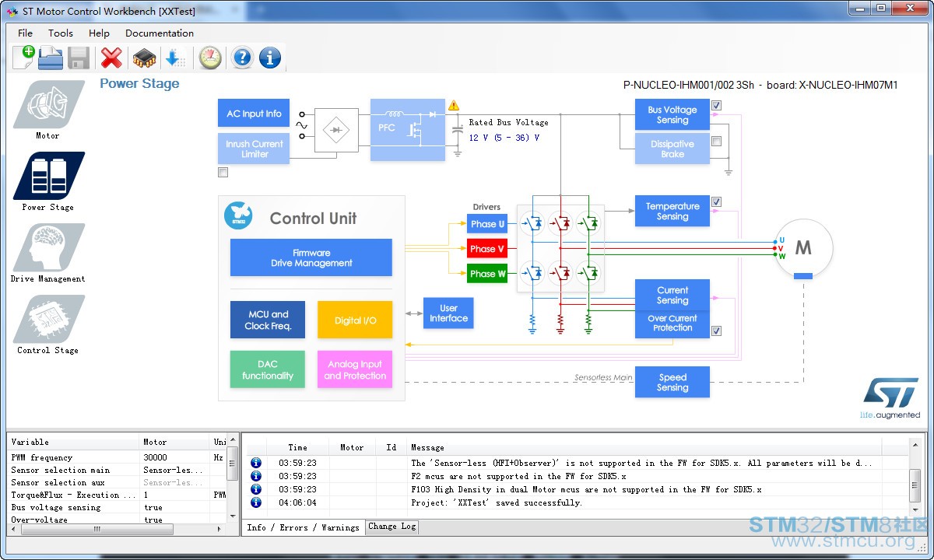Enable the Bus Voltage Sensing checkbox
This screenshot has height=560, width=934.
[716, 106]
